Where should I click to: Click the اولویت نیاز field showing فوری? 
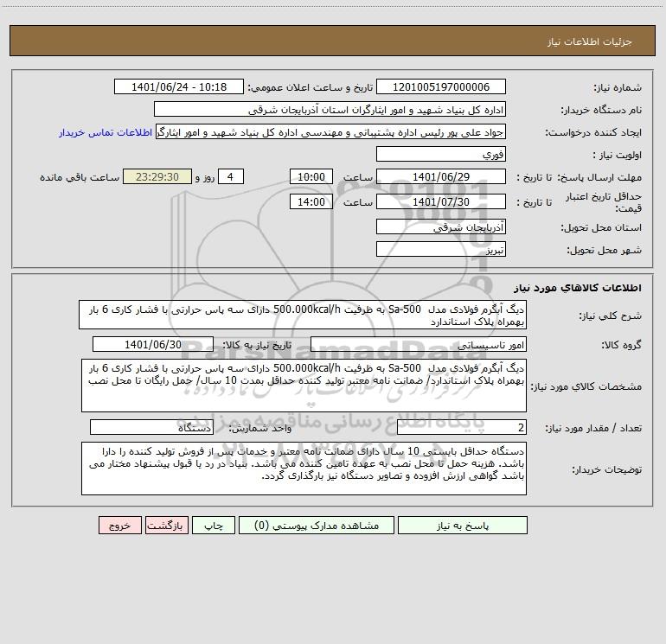[x=441, y=154]
